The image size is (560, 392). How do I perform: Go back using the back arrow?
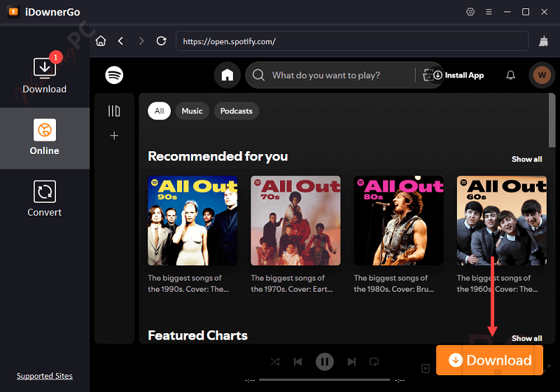coord(121,41)
